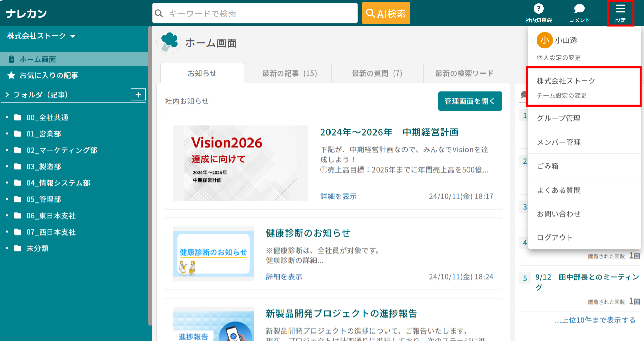Expand the フォルダ（記事） section chevron
Image resolution: width=644 pixels, height=341 pixels.
pyautogui.click(x=7, y=95)
